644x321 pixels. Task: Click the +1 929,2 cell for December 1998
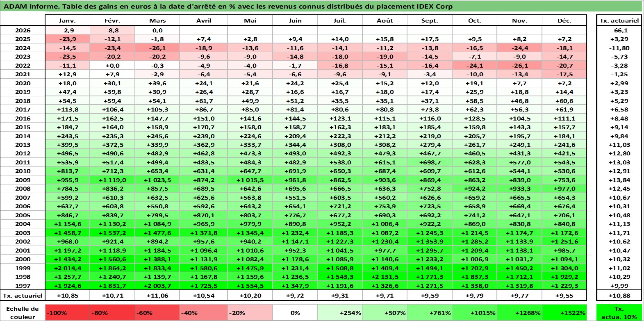click(564, 277)
